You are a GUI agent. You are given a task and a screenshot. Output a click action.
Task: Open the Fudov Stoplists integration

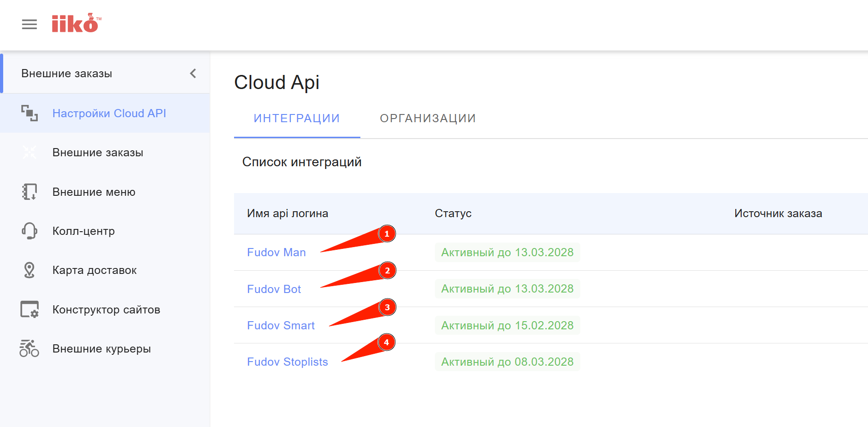[x=287, y=362]
